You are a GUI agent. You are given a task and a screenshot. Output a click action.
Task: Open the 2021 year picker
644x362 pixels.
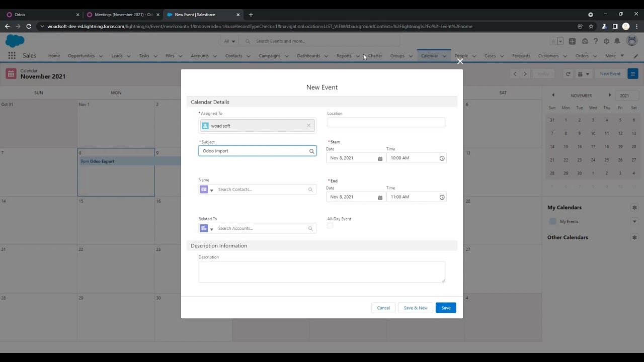pyautogui.click(x=628, y=96)
